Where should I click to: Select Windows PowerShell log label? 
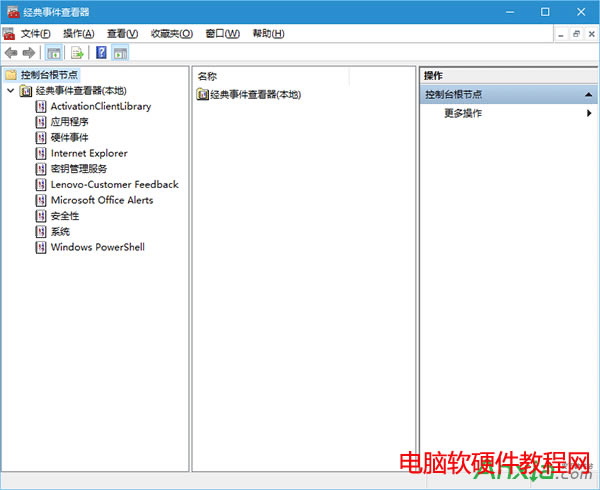98,247
